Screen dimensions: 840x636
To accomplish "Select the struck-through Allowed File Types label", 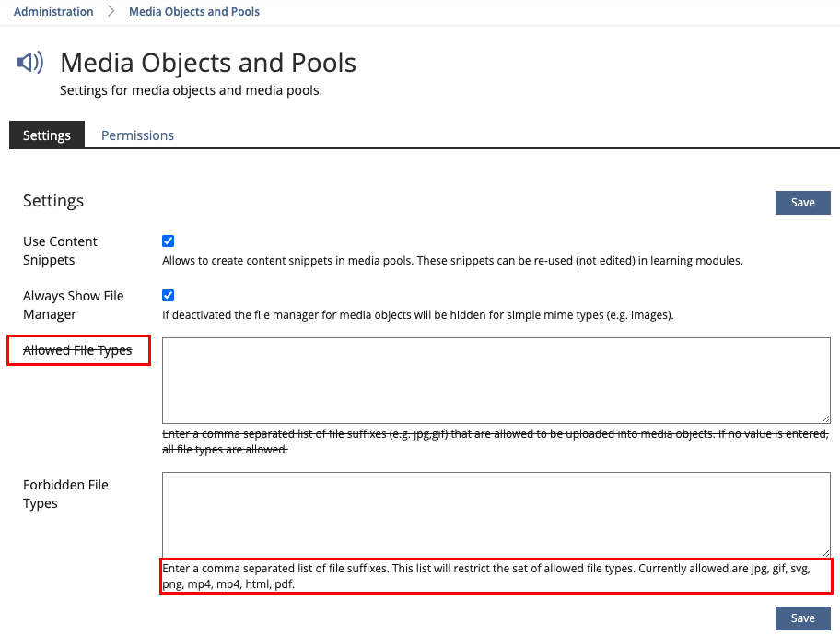I will pos(77,350).
